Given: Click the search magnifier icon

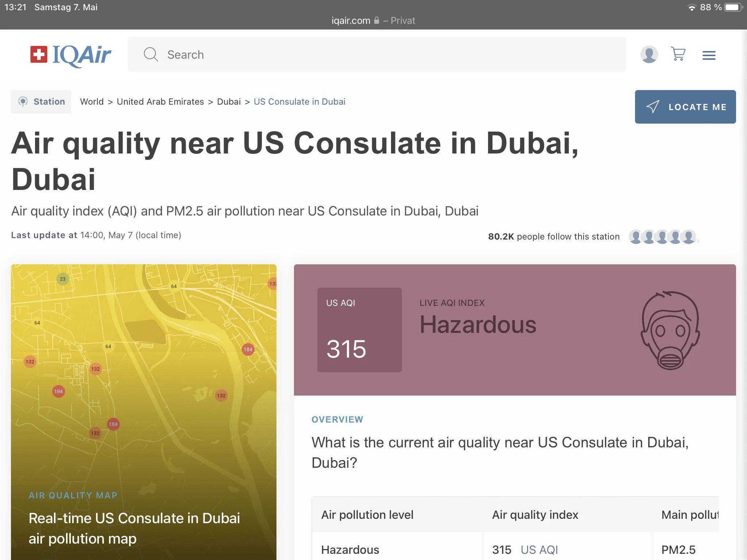Looking at the screenshot, I should point(151,54).
